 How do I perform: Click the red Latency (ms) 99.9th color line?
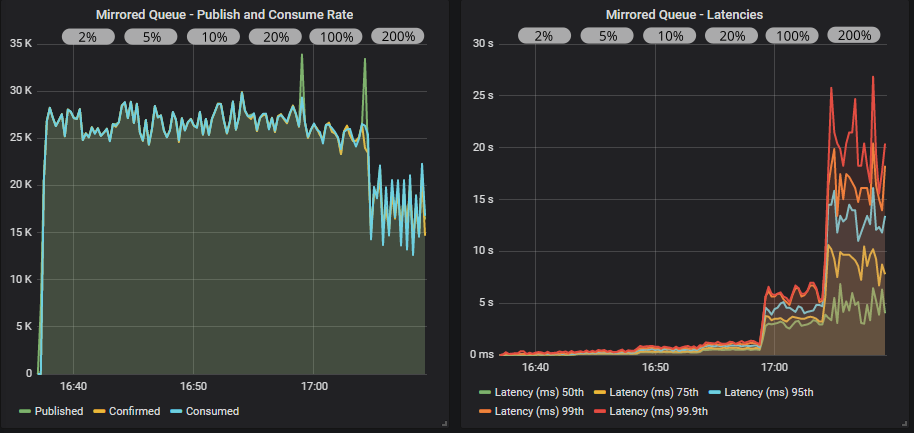click(x=600, y=411)
